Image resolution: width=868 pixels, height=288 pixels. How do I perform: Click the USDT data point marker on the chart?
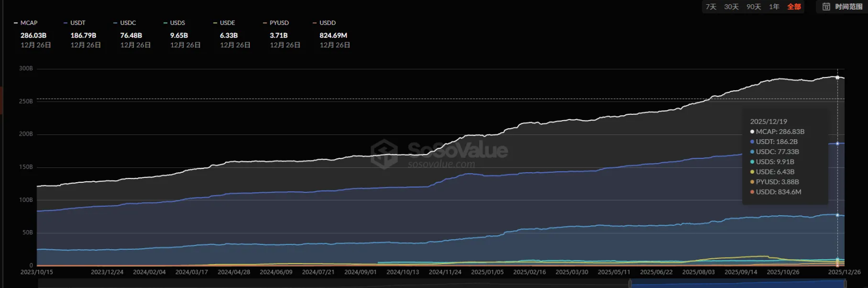(x=838, y=143)
